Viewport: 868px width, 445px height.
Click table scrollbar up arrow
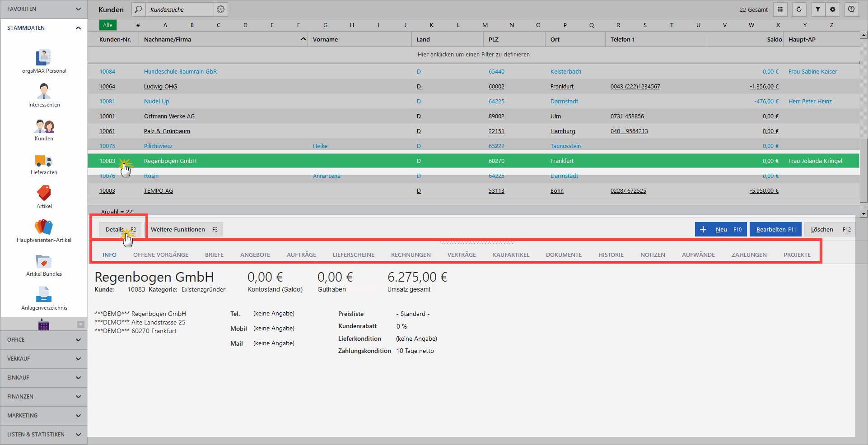point(863,35)
